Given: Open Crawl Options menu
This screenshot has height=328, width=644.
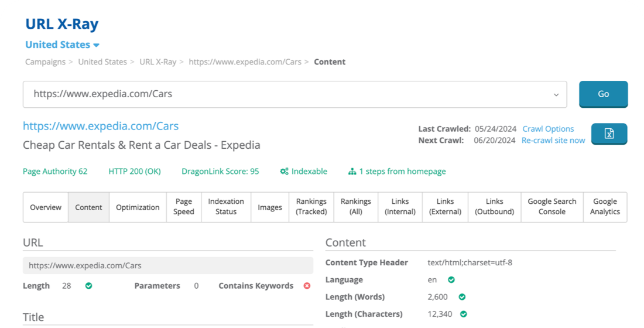Looking at the screenshot, I should [x=548, y=129].
